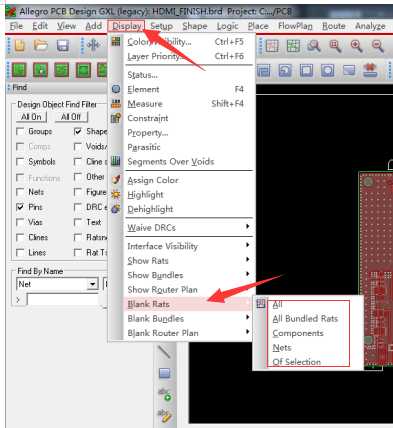Toggle the Clines checkbox
The image size is (393, 428).
coord(20,237)
